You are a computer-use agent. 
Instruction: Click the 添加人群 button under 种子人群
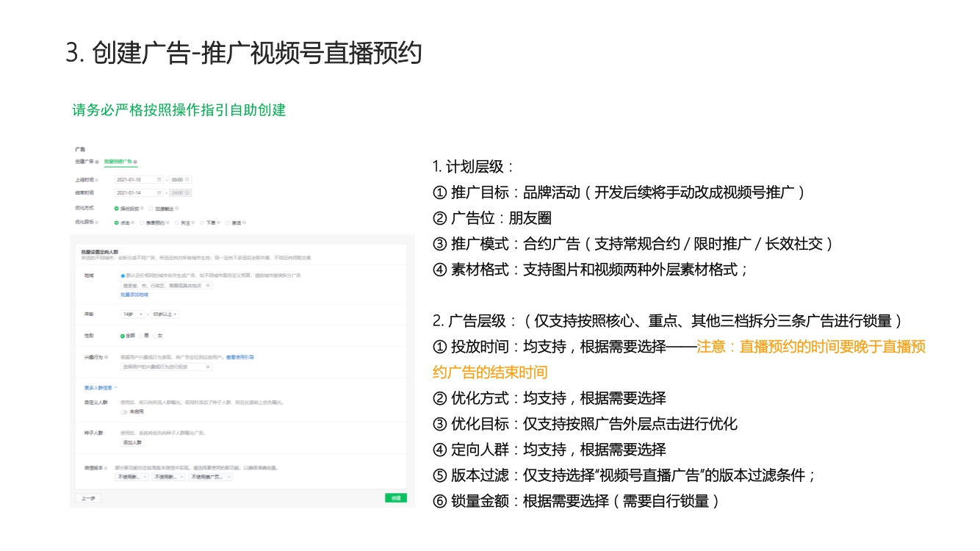tap(132, 443)
